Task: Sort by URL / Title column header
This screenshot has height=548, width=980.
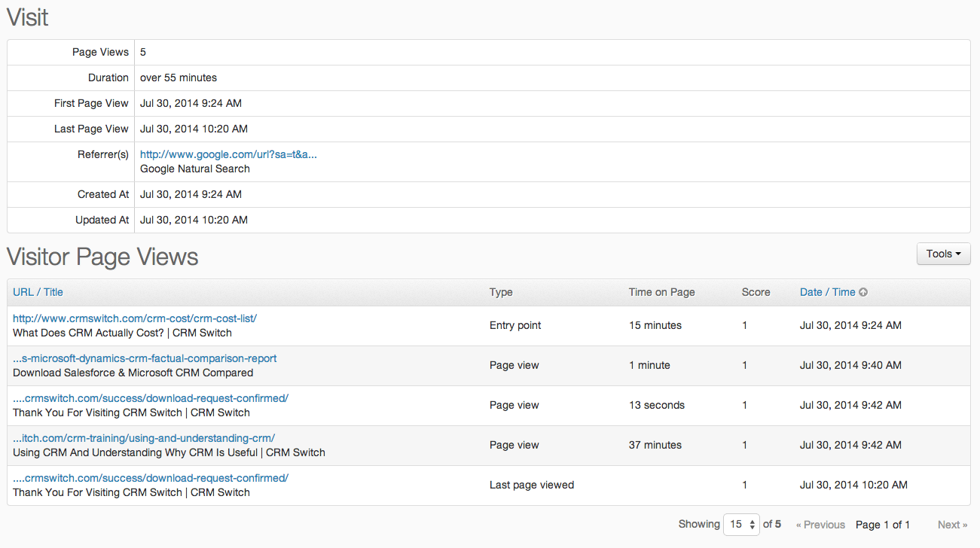Action: coord(38,292)
